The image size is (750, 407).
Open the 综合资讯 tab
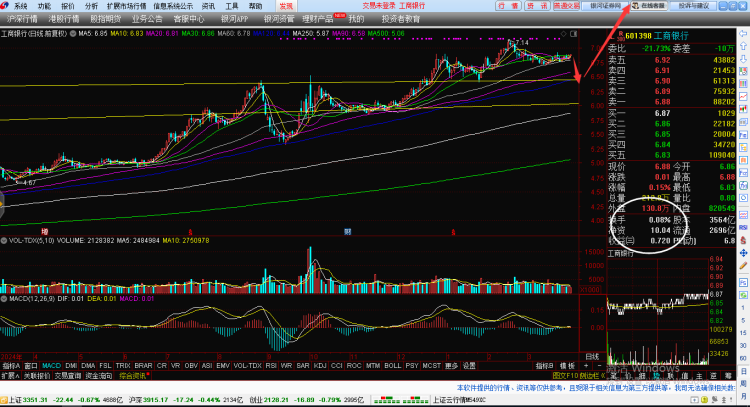click(132, 376)
